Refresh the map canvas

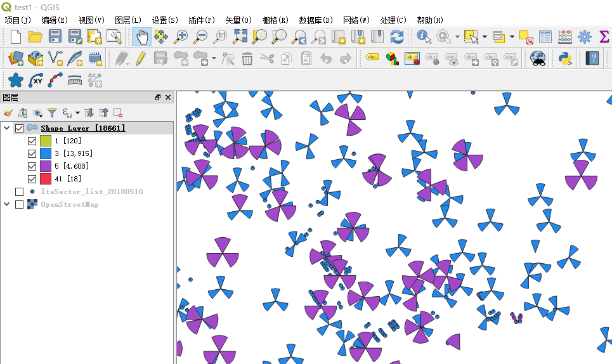pyautogui.click(x=397, y=37)
